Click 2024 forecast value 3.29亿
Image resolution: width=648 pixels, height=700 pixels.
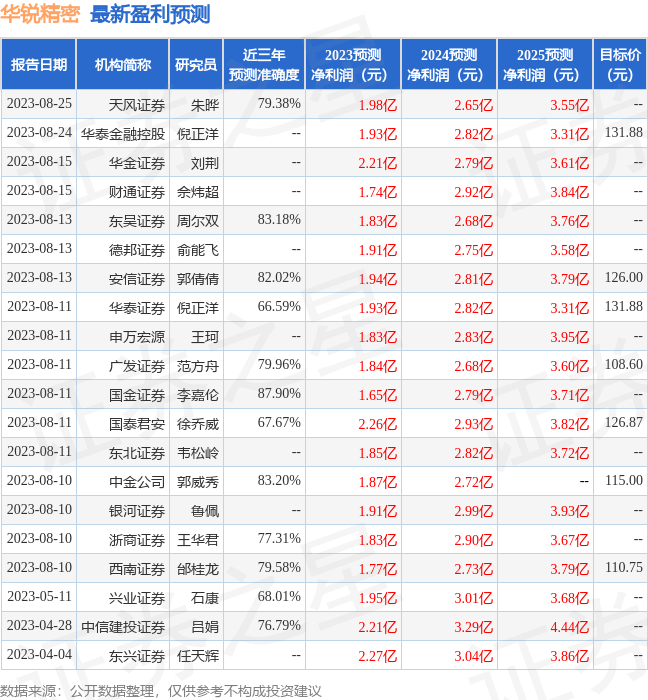pyautogui.click(x=474, y=627)
